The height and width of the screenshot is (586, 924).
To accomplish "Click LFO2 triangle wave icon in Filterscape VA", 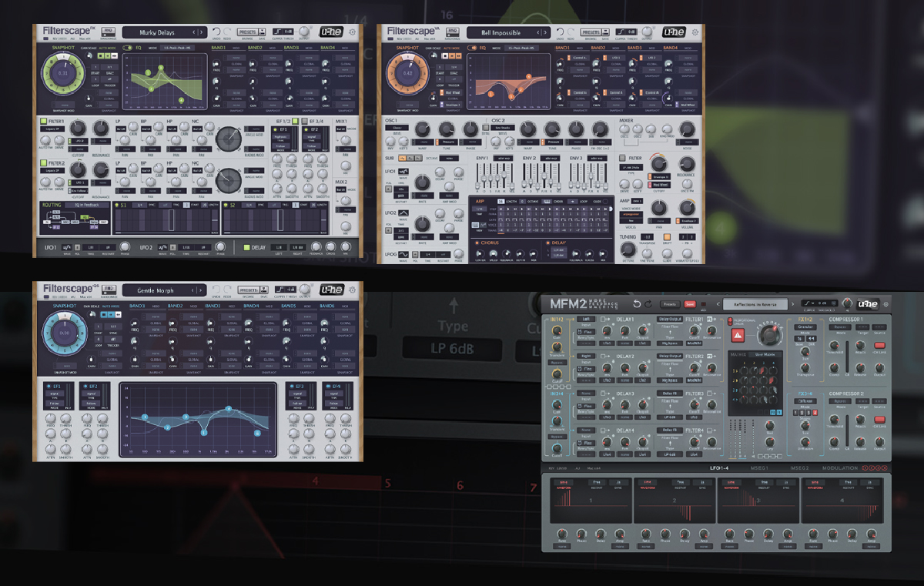I will coord(403,213).
